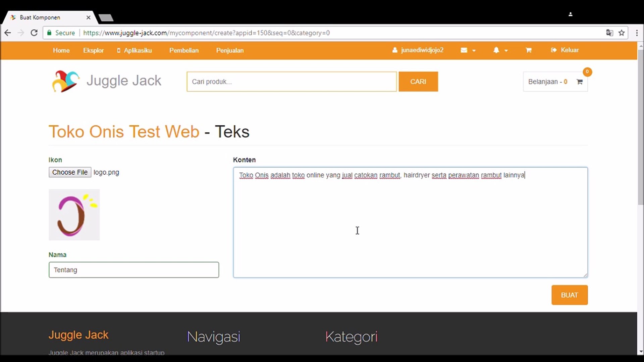Click the BUAT submit button
644x362 pixels.
click(x=570, y=295)
